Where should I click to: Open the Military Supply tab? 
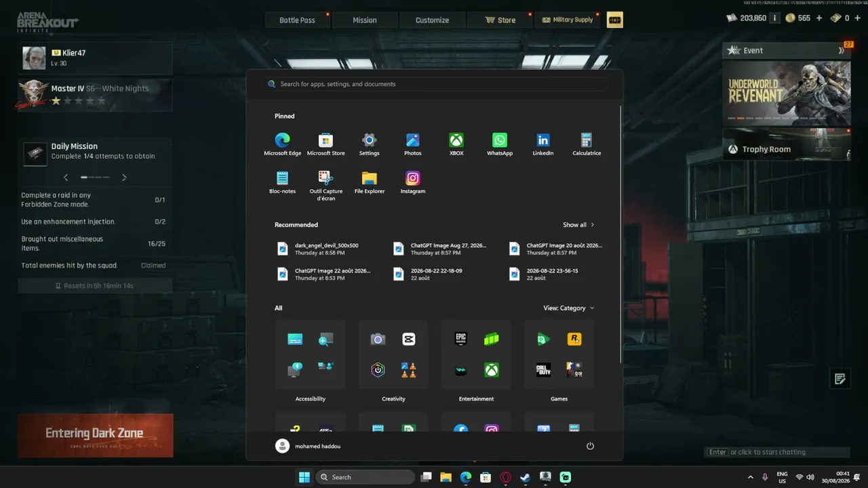coord(568,20)
